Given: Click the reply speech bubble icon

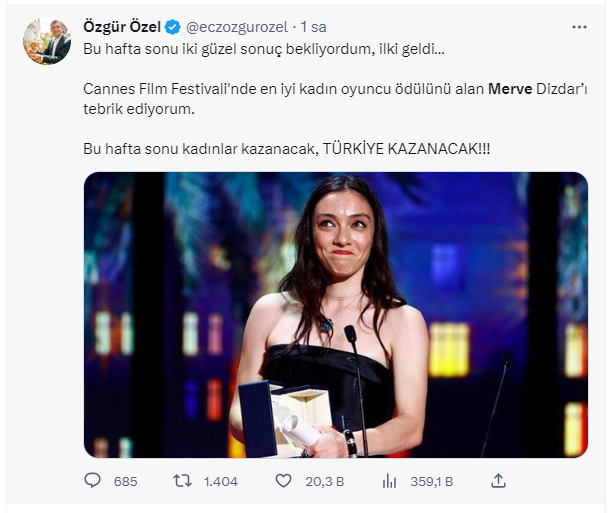Looking at the screenshot, I should [92, 481].
